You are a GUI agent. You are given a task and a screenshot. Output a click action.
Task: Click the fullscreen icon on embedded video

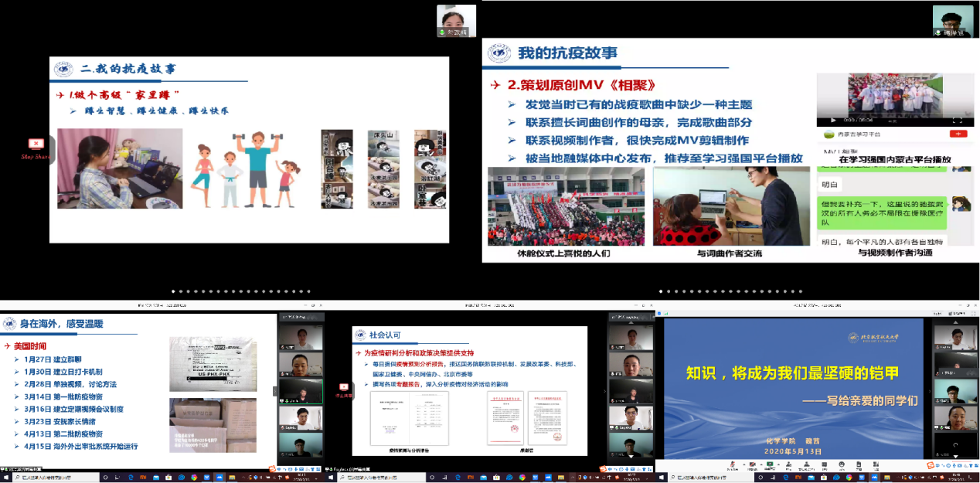(x=958, y=121)
